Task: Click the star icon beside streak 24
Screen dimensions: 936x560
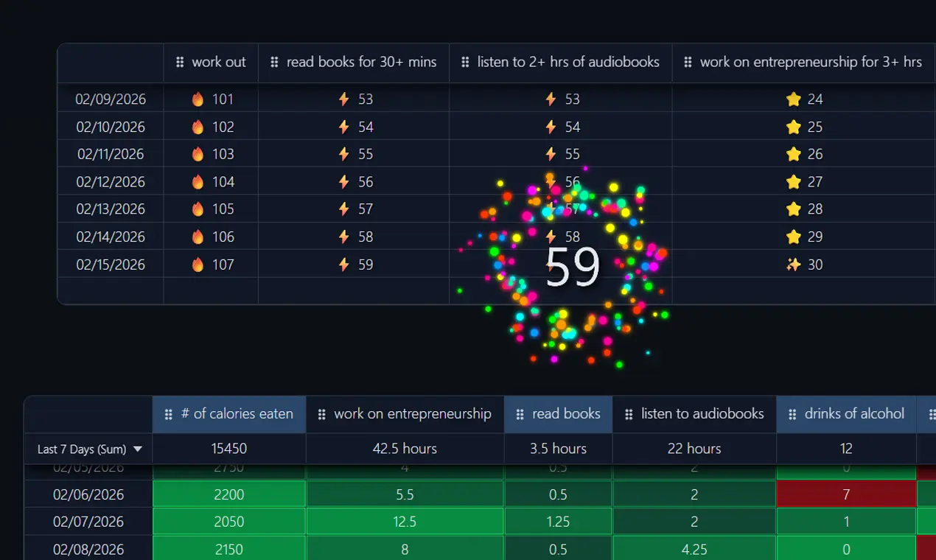Action: (793, 99)
